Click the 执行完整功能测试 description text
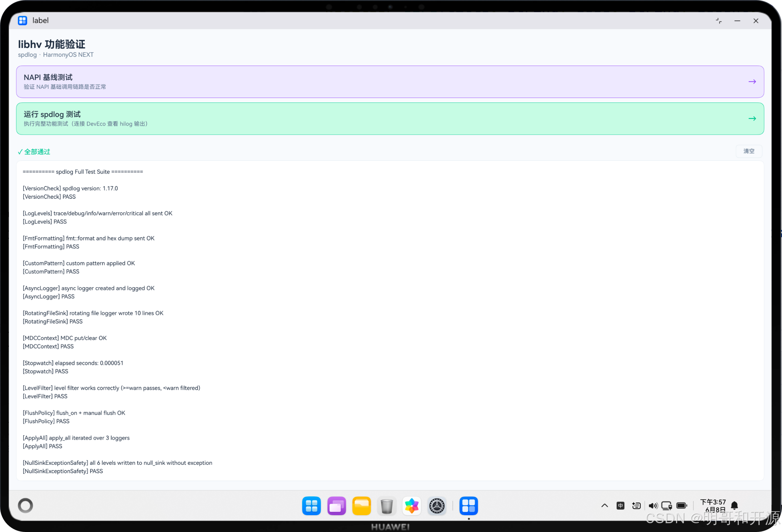 [86, 124]
